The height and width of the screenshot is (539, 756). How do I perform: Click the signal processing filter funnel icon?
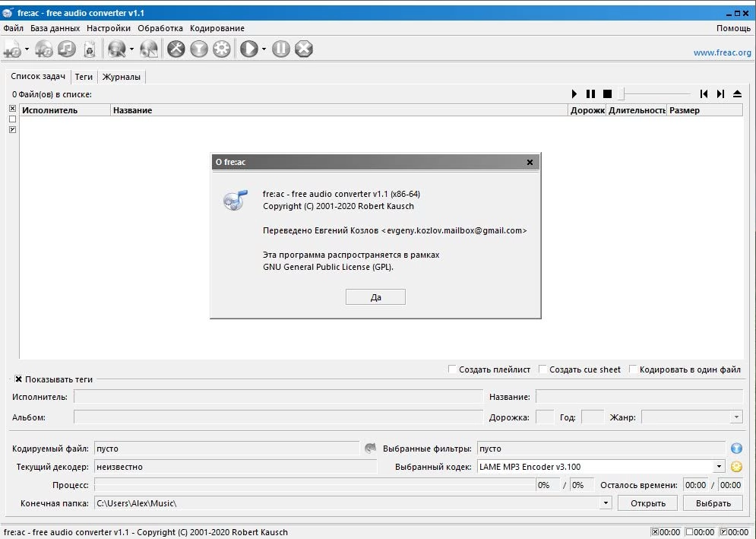[x=198, y=49]
